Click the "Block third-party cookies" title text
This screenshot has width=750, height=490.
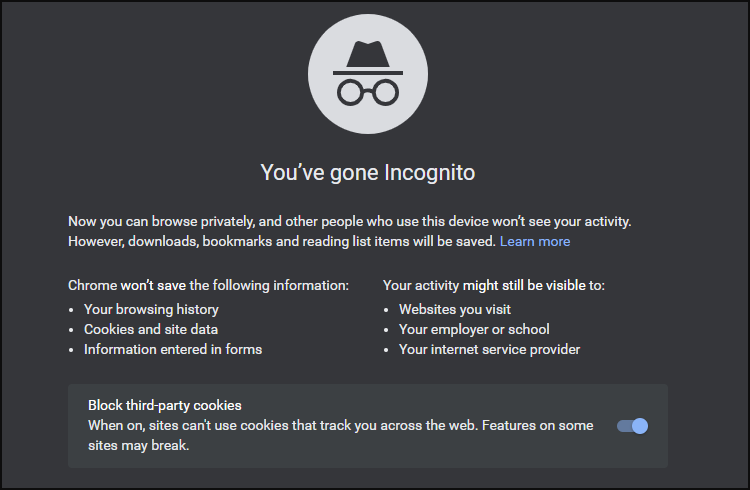pyautogui.click(x=165, y=405)
